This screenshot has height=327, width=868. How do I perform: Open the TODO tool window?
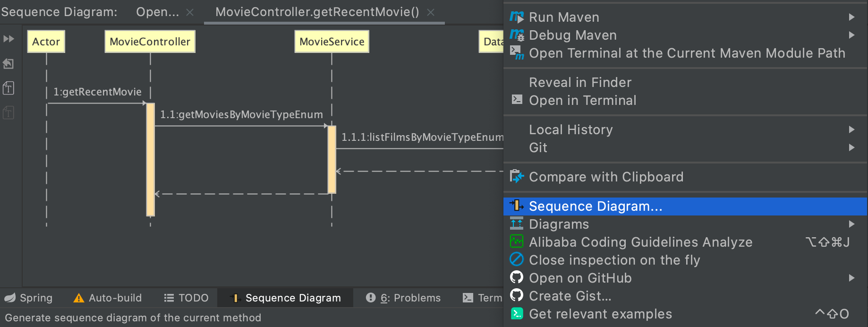[187, 298]
